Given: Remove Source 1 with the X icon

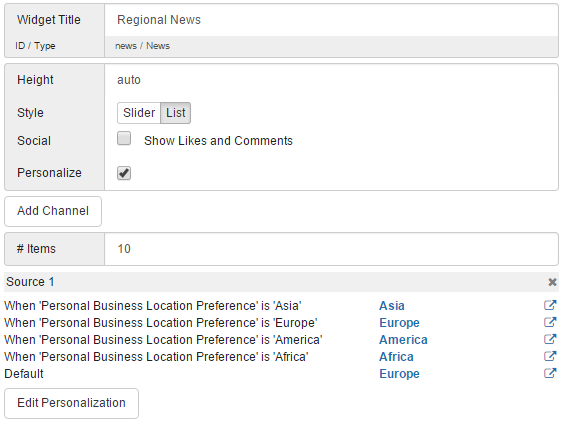Looking at the screenshot, I should coord(552,282).
